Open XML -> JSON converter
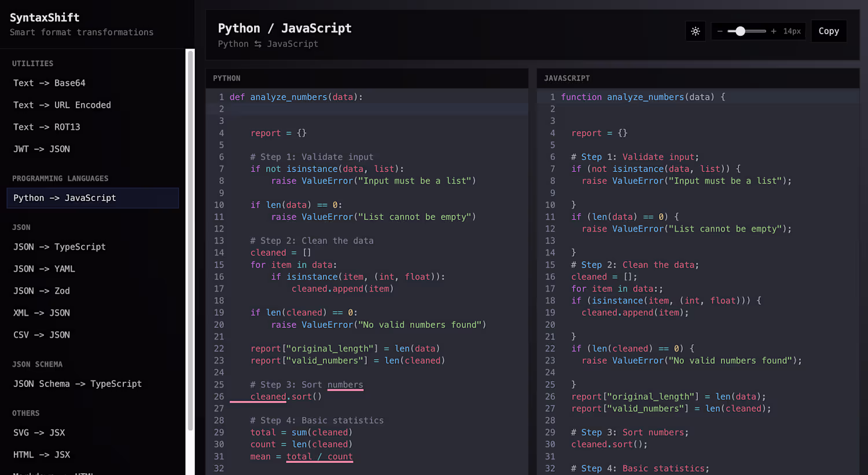 click(x=42, y=313)
